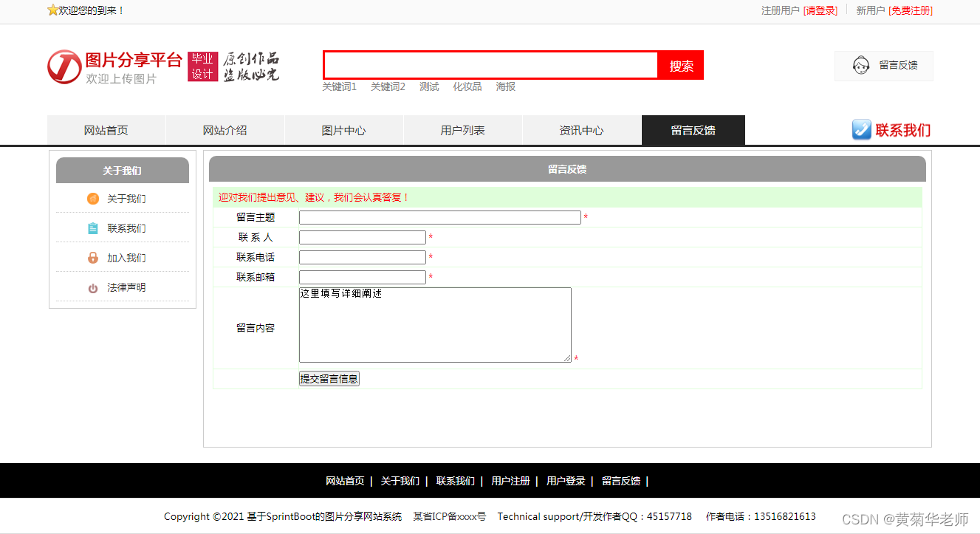Open the 网站介绍 navigation tab
This screenshot has height=534, width=980.
point(225,130)
